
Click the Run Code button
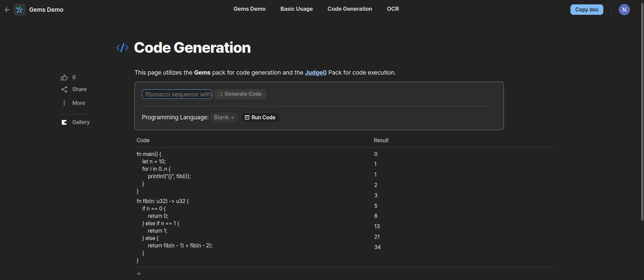[260, 118]
